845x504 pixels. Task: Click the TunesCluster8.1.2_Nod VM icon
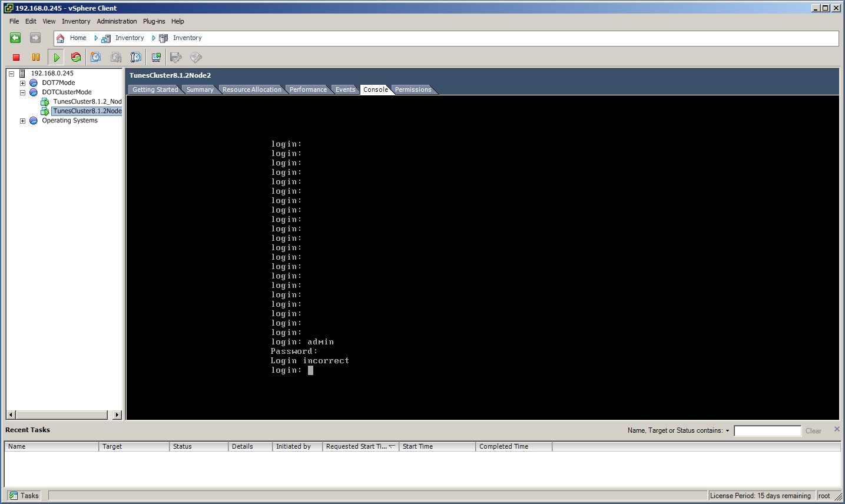pos(45,102)
